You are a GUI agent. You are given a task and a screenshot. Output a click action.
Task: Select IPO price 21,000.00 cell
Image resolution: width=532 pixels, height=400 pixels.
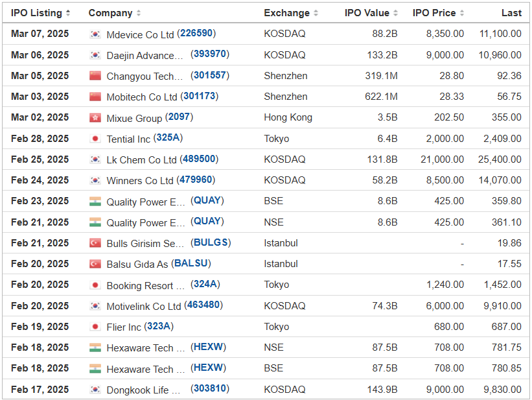point(442,159)
